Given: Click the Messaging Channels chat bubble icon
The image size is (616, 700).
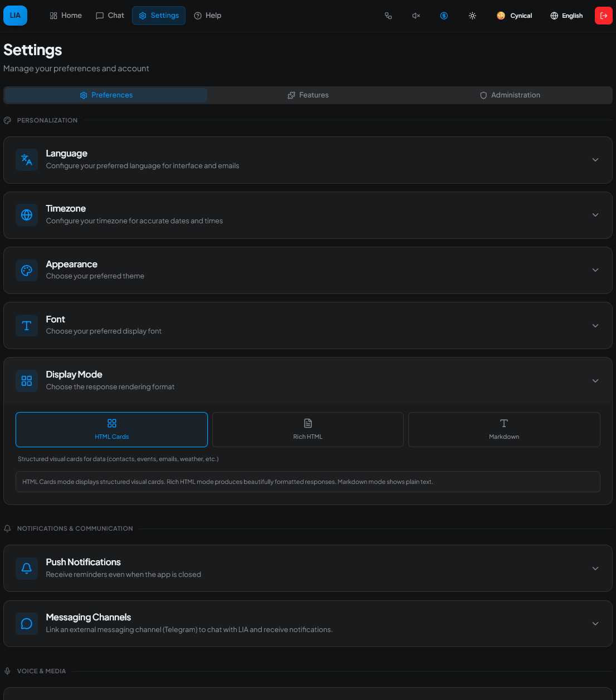Looking at the screenshot, I should pos(27,624).
